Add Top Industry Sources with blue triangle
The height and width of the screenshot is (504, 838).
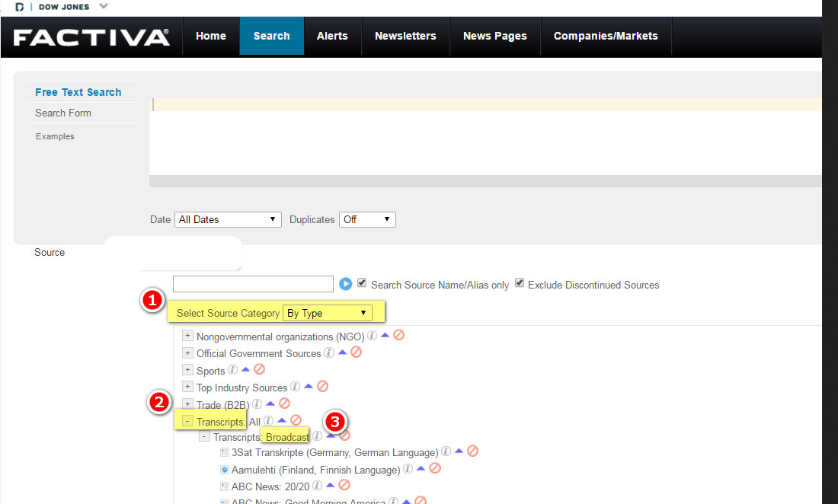point(309,386)
